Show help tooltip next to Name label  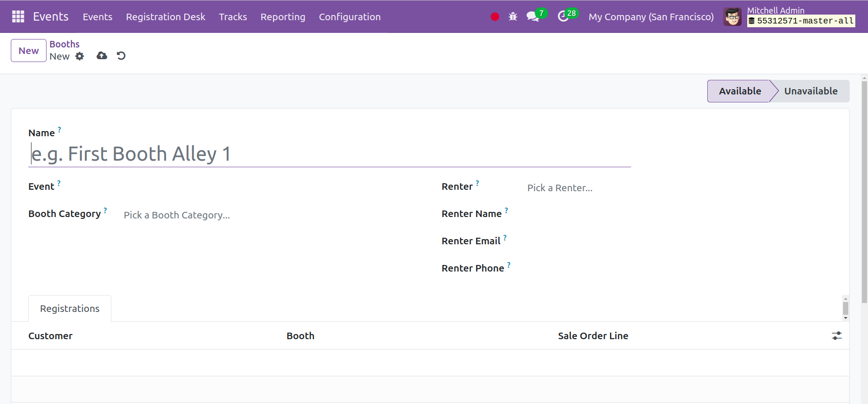59,129
